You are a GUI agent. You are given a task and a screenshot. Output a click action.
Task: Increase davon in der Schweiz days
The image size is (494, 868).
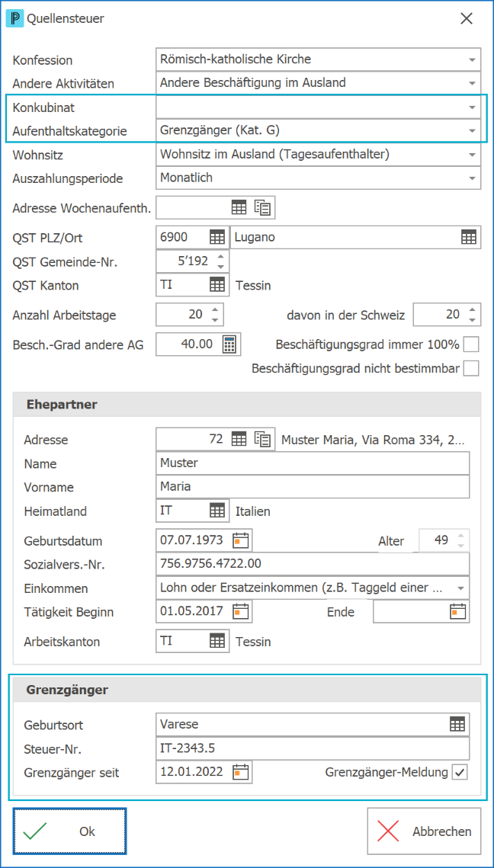pyautogui.click(x=471, y=310)
